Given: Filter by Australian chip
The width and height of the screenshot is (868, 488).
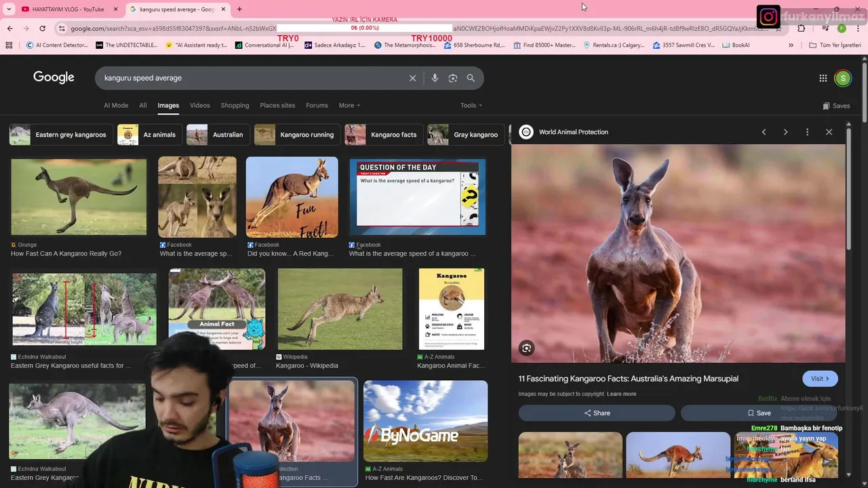Looking at the screenshot, I should (x=217, y=135).
